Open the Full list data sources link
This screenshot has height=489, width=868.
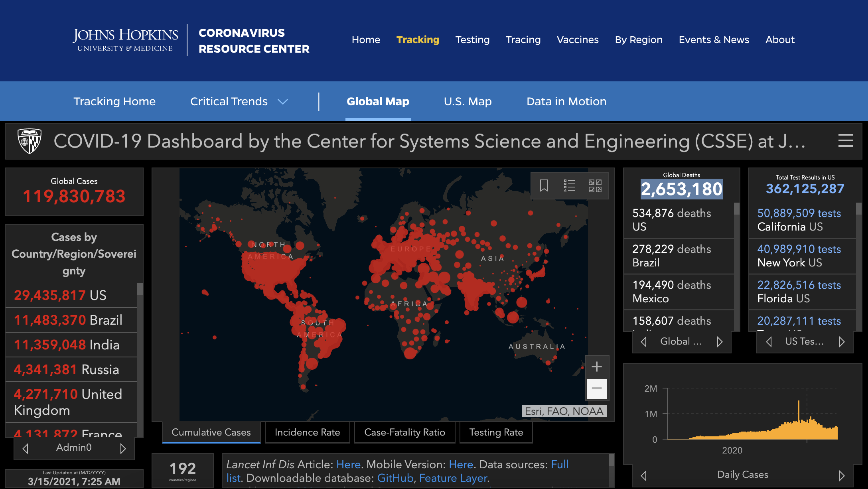tap(559, 465)
